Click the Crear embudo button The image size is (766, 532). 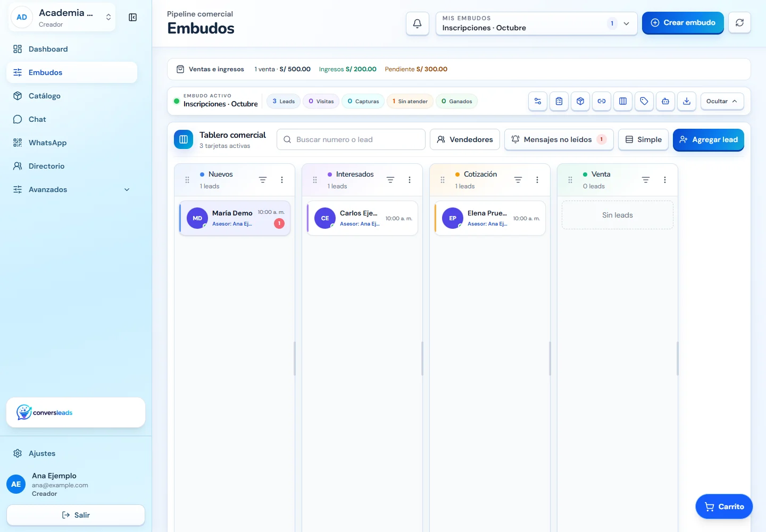point(682,23)
